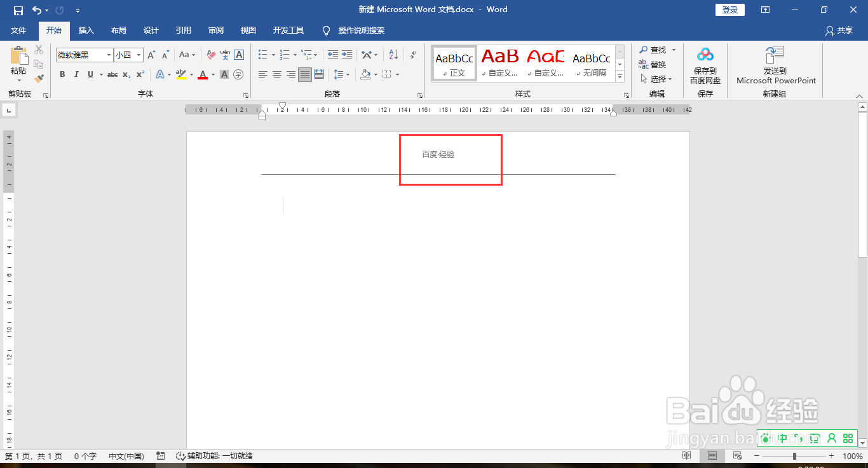Screen dimensions: 868x468
Task: Toggle bold formatting
Action: [x=62, y=74]
